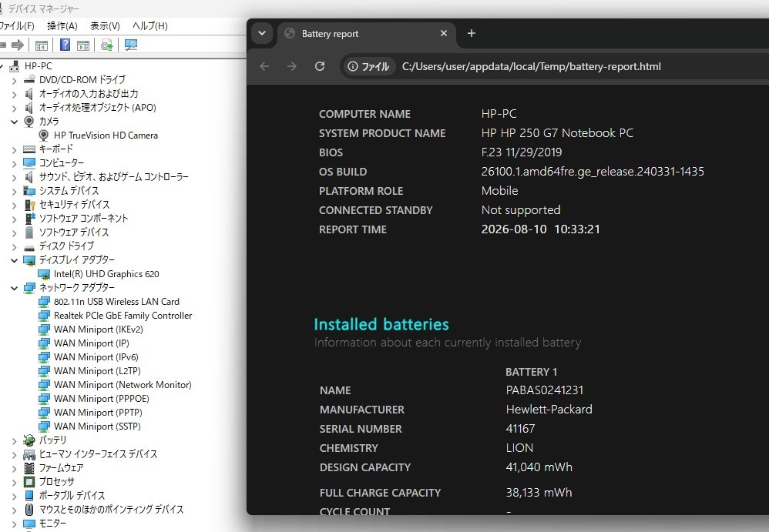This screenshot has height=532, width=769.
Task: Click the プロセッサ processor category icon
Action: (x=29, y=482)
